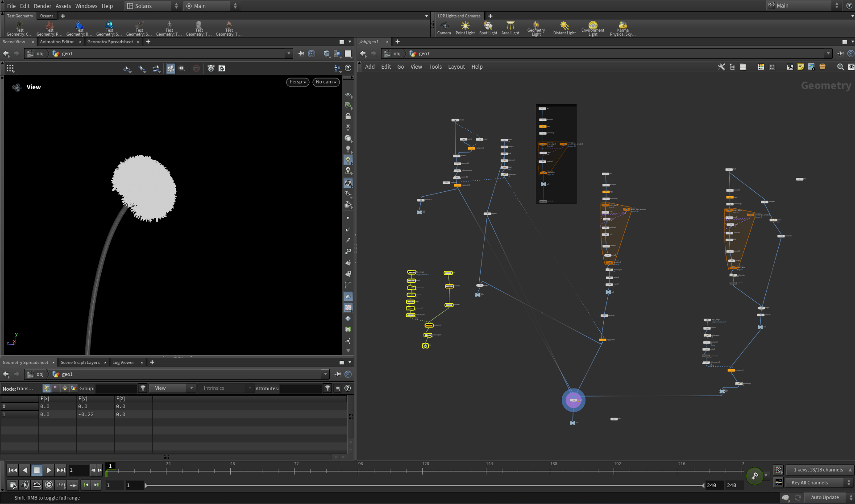Open the Persp viewport dropdown

pos(298,82)
